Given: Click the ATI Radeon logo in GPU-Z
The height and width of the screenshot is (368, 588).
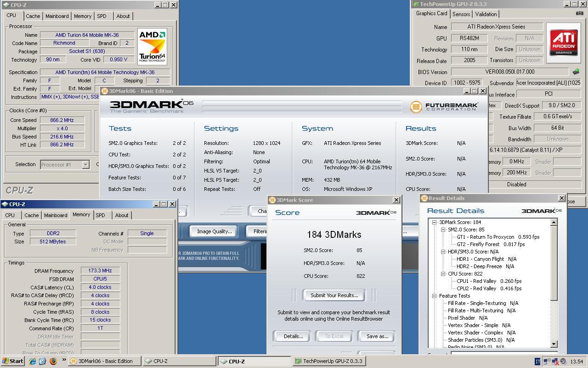Looking at the screenshot, I should 564,43.
